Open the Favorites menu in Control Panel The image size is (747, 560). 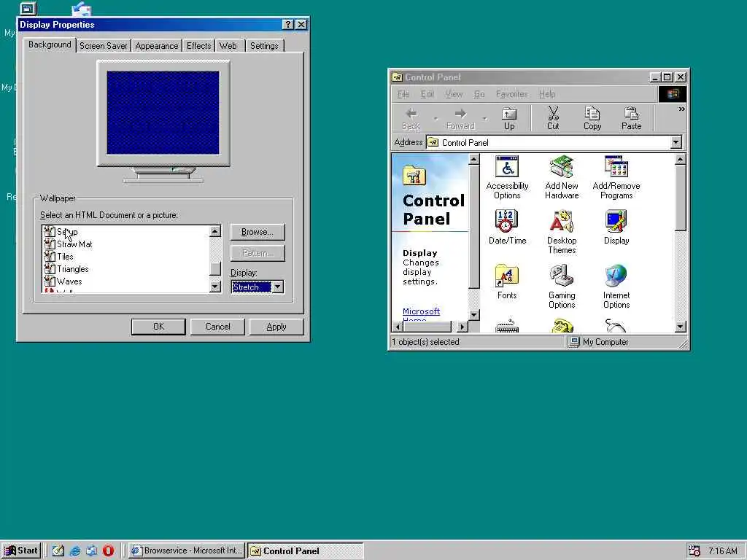pyautogui.click(x=511, y=94)
